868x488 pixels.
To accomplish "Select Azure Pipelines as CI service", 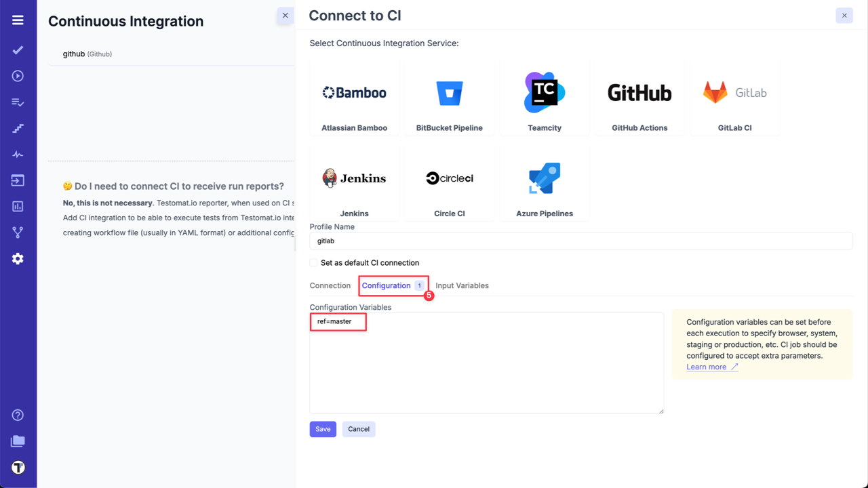I will pos(544,183).
